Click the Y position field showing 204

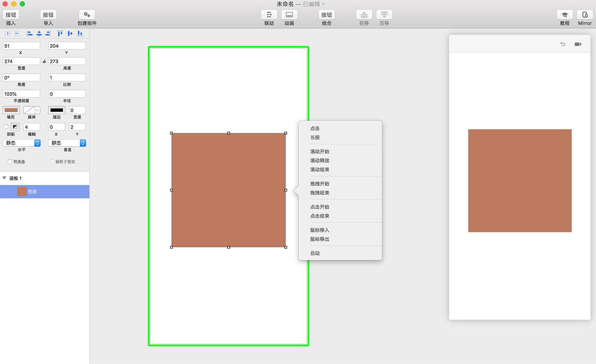point(67,46)
